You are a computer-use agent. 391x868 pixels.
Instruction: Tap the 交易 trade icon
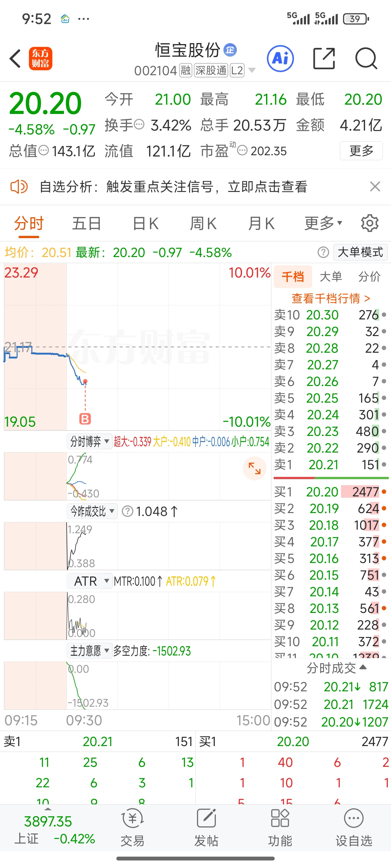coord(132,827)
